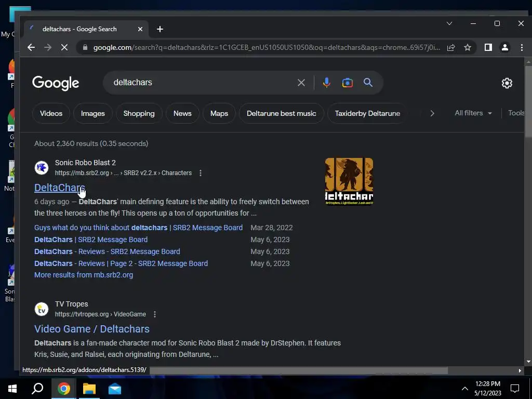Show hidden system tray icons
Image resolution: width=532 pixels, height=399 pixels.
(465, 389)
